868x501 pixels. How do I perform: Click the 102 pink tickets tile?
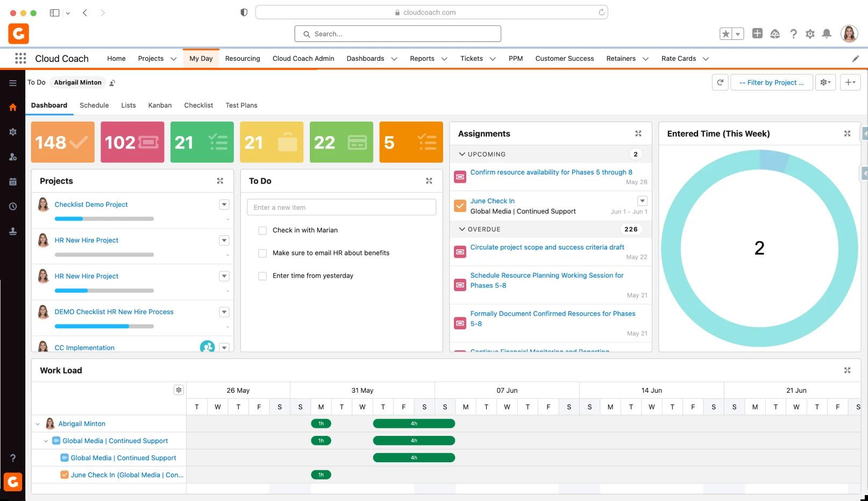click(x=132, y=142)
